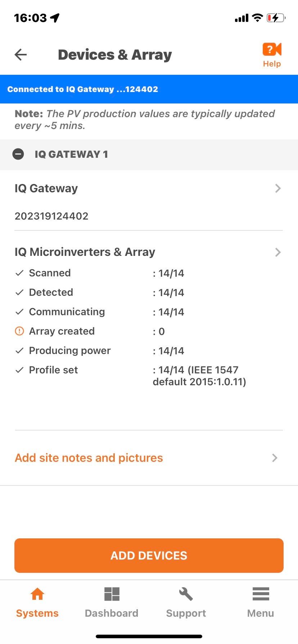
Task: Switch to the Dashboard tab
Action: coord(112,602)
